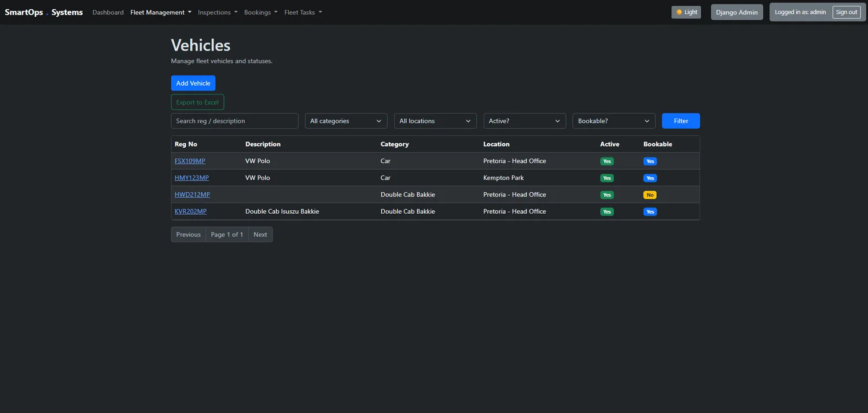Click the Active Yes badge for FSX109MP
This screenshot has width=868, height=413.
(607, 162)
